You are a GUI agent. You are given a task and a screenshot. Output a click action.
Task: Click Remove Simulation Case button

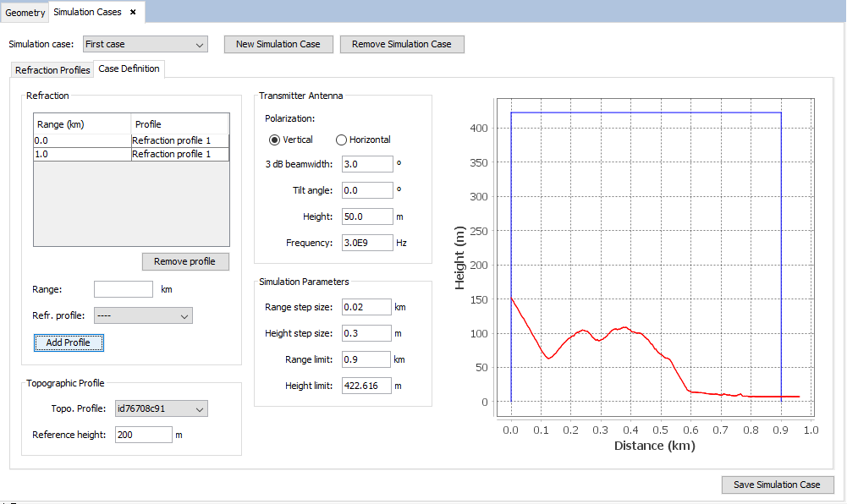[x=402, y=44]
